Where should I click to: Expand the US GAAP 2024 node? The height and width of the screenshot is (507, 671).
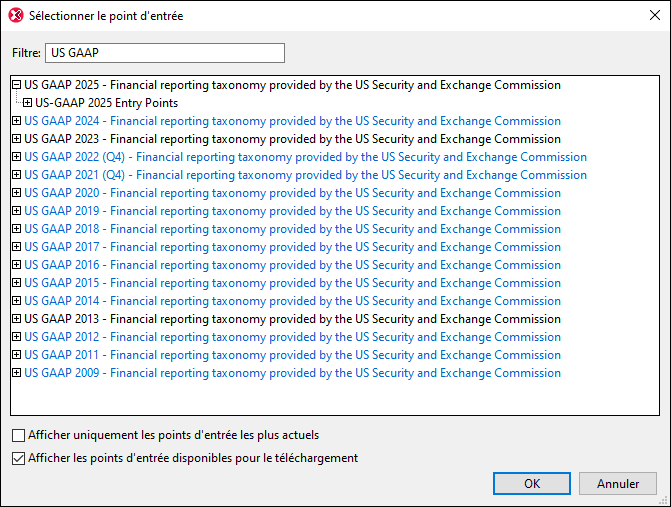pos(17,121)
